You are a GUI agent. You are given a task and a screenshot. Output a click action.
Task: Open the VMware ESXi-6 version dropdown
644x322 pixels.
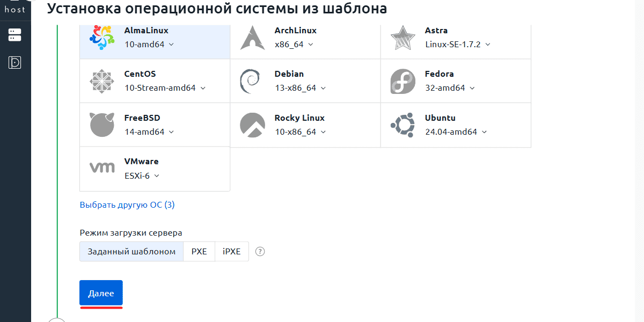coord(142,176)
